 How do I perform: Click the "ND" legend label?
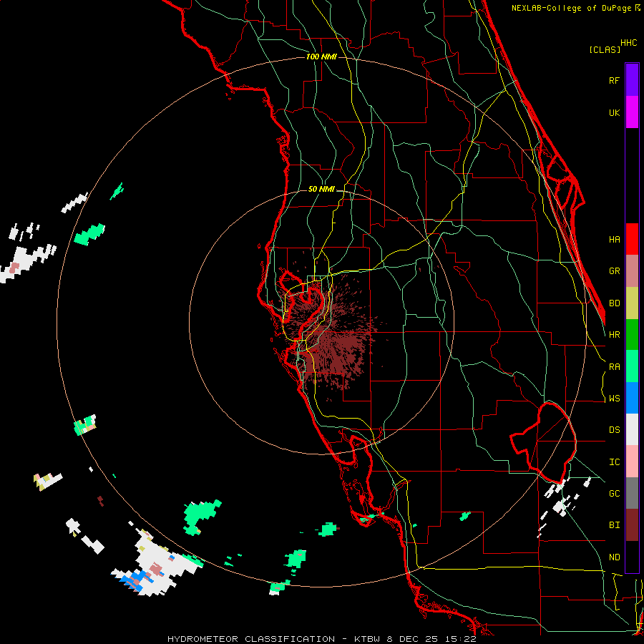tap(614, 557)
